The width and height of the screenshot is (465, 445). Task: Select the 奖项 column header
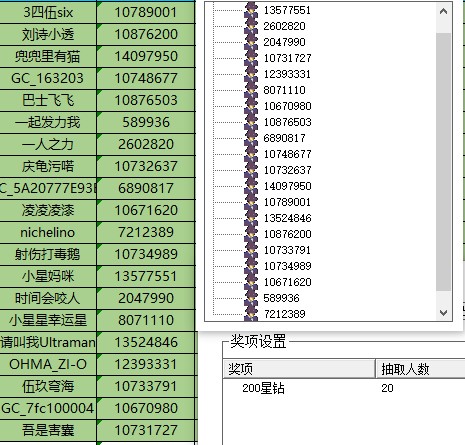pos(299,369)
